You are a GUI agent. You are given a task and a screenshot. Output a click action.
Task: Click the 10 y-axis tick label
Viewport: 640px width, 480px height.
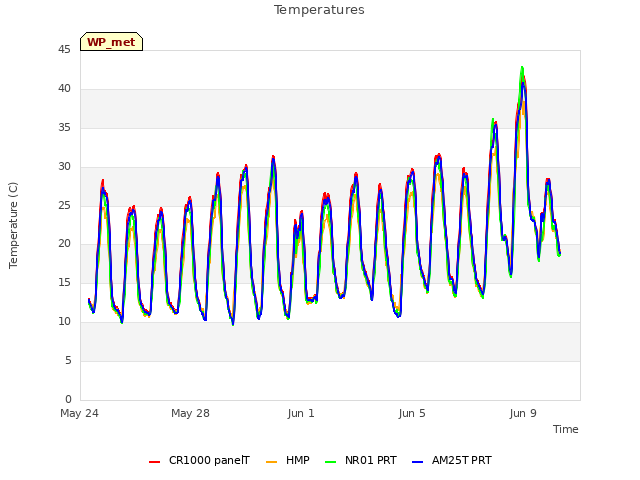click(64, 321)
